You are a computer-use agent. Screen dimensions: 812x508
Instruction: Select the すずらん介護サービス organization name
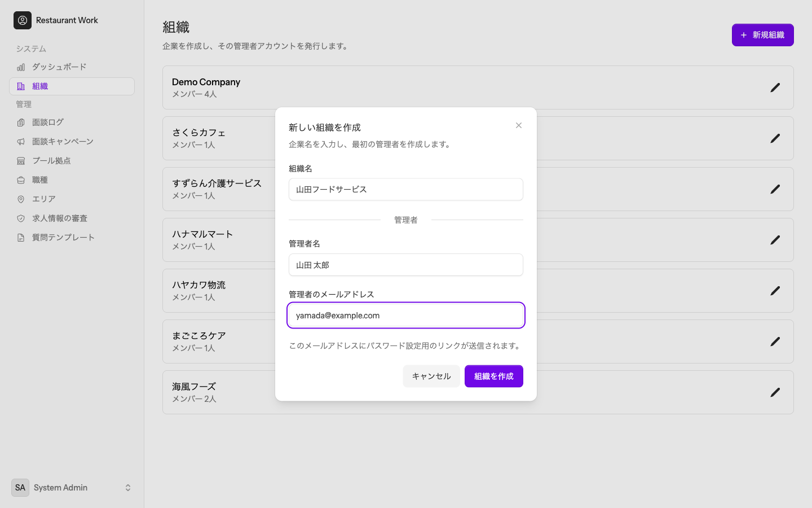pyautogui.click(x=217, y=183)
